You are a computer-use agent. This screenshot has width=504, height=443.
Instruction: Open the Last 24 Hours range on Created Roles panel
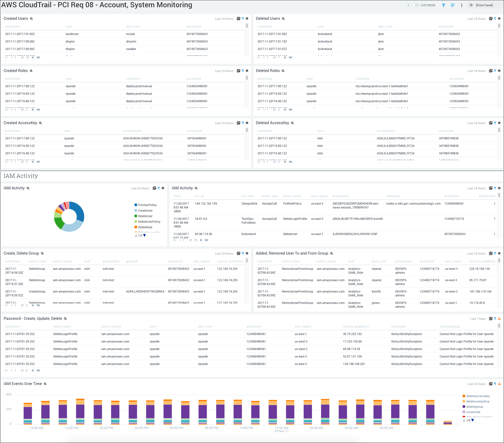224,71
